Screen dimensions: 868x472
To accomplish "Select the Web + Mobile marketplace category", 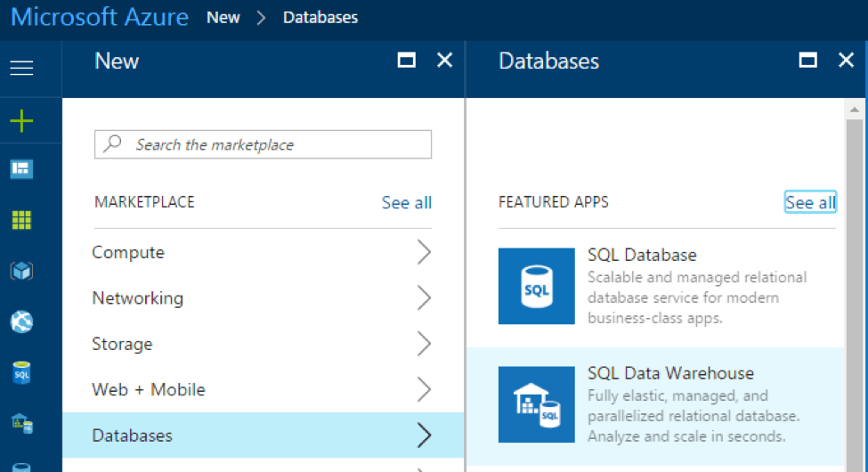I will click(263, 389).
